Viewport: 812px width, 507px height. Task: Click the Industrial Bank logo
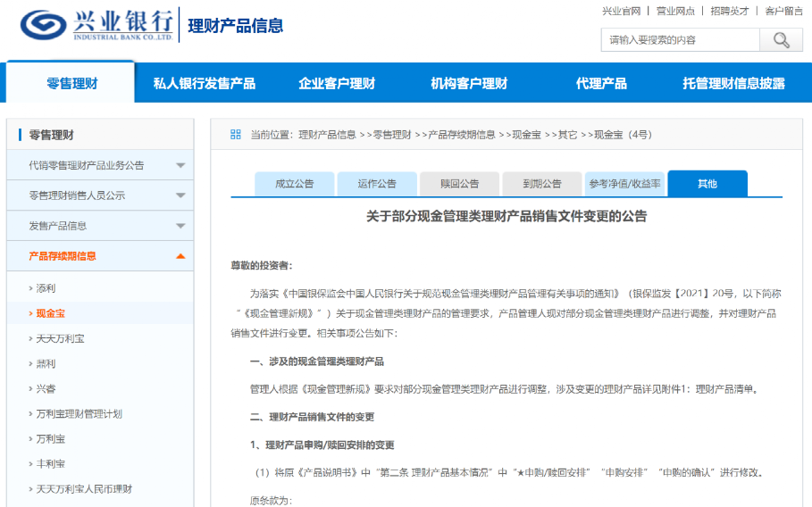(x=96, y=25)
